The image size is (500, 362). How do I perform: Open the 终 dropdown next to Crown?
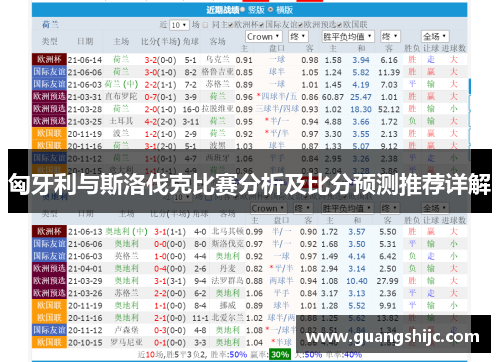(298, 36)
